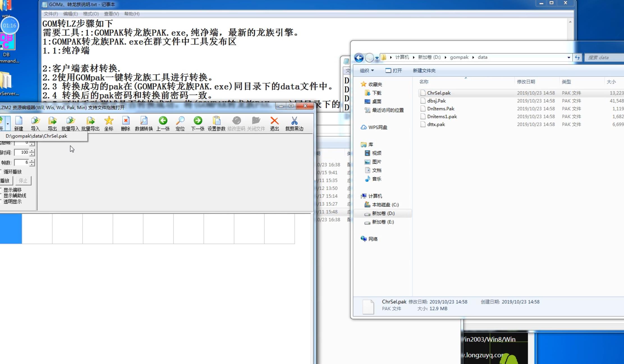This screenshot has width=624, height=364.
Task: Open DB Commander desktop icon
Action: 8,48
